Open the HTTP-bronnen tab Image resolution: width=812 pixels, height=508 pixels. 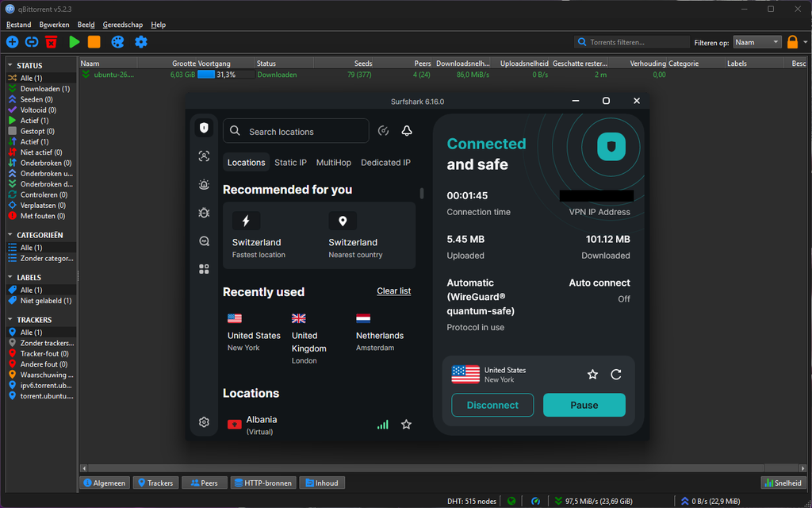pos(263,483)
